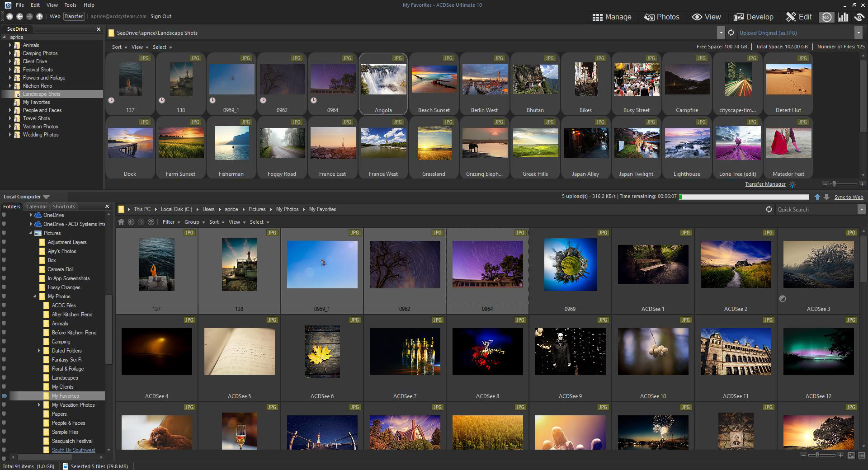
Task: Zoom in SeeDrive thumbnails with plus icon
Action: 862,184
